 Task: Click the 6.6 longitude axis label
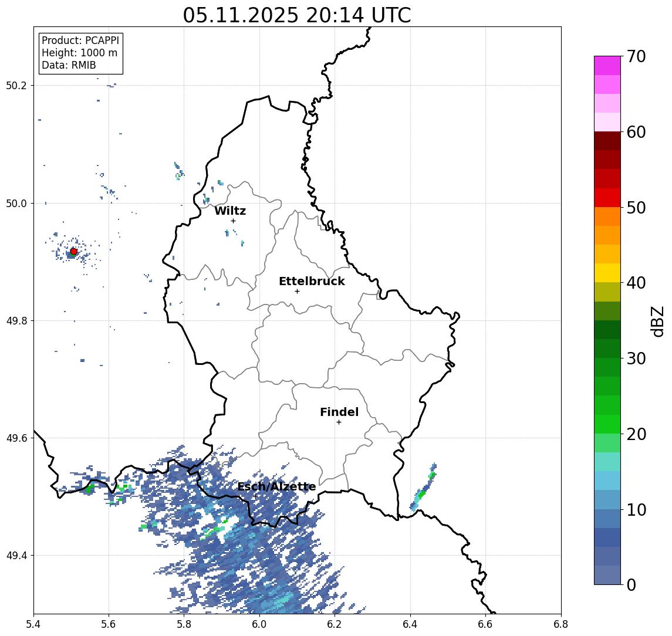tap(485, 624)
